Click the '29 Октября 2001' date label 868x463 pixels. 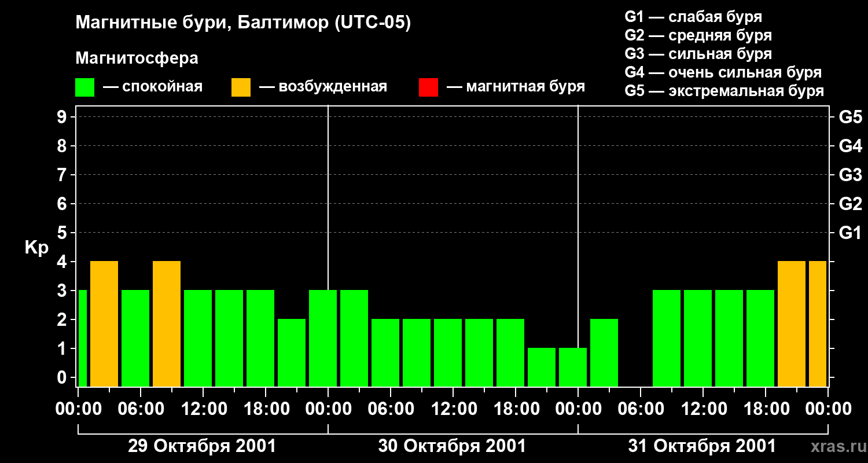point(202,446)
